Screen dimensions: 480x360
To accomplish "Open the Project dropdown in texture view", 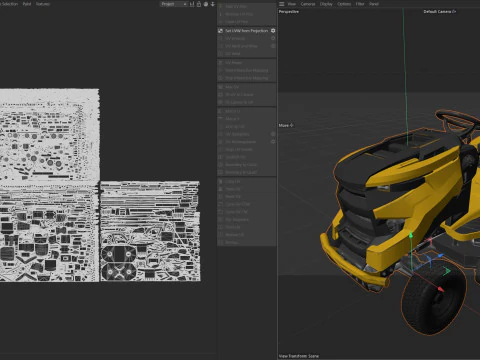I will (174, 4).
